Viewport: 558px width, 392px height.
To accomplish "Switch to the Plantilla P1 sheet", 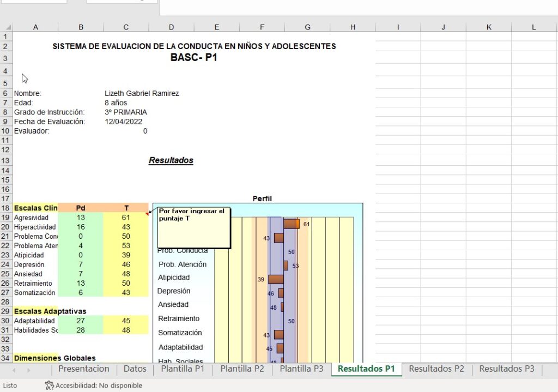I will pos(183,369).
